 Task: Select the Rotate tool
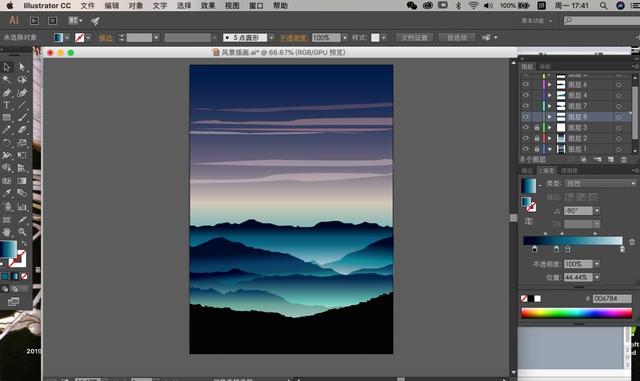pyautogui.click(x=7, y=143)
